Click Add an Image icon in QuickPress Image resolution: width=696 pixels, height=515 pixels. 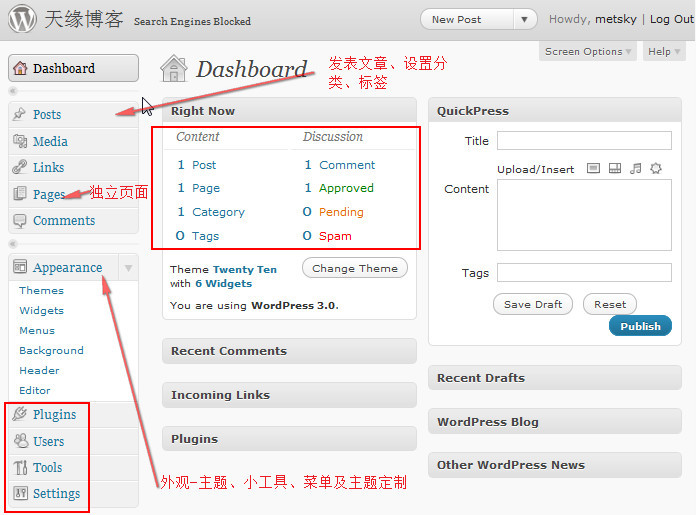[x=593, y=168]
